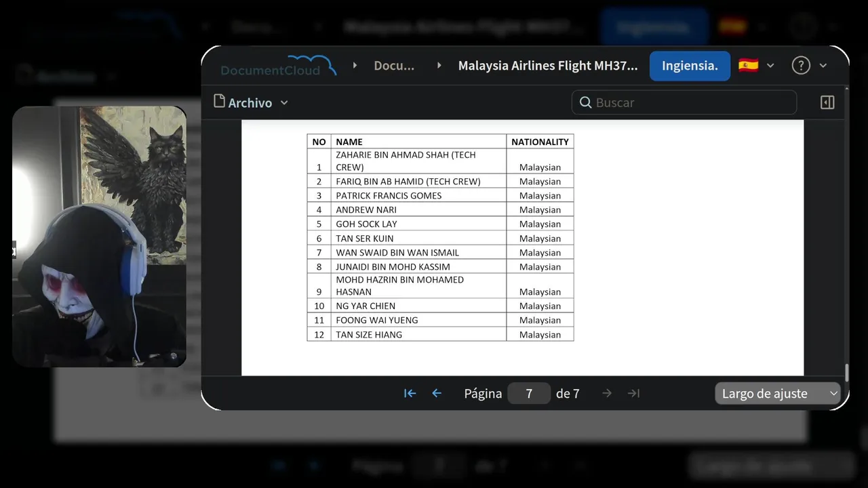Click the help question mark icon
Screen dimensions: 868x488
[801, 66]
